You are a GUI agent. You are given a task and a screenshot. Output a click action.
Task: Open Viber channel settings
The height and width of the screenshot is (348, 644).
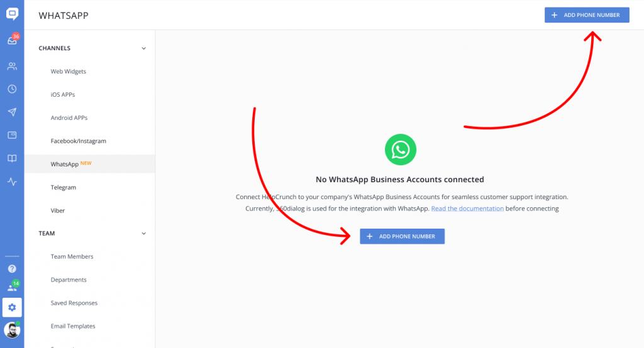58,210
